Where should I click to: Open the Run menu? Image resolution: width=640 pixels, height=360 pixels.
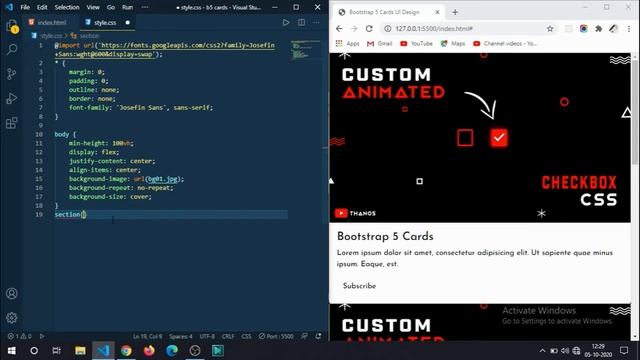point(127,7)
